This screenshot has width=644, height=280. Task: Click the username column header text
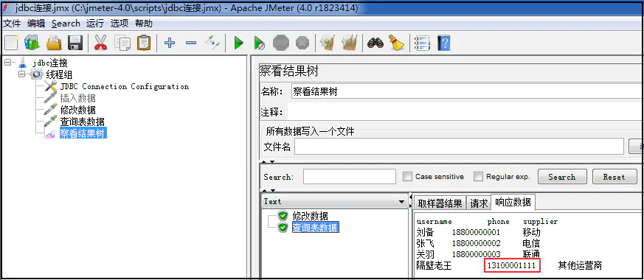point(434,222)
